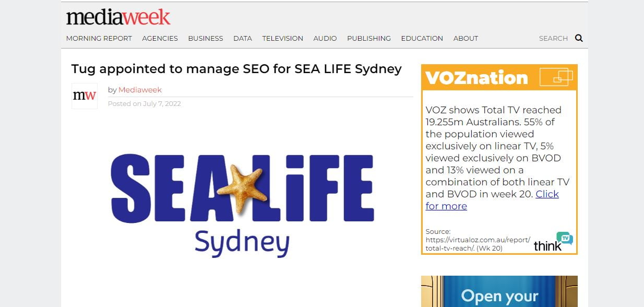Open the About page
Image resolution: width=644 pixels, height=307 pixels.
(466, 38)
